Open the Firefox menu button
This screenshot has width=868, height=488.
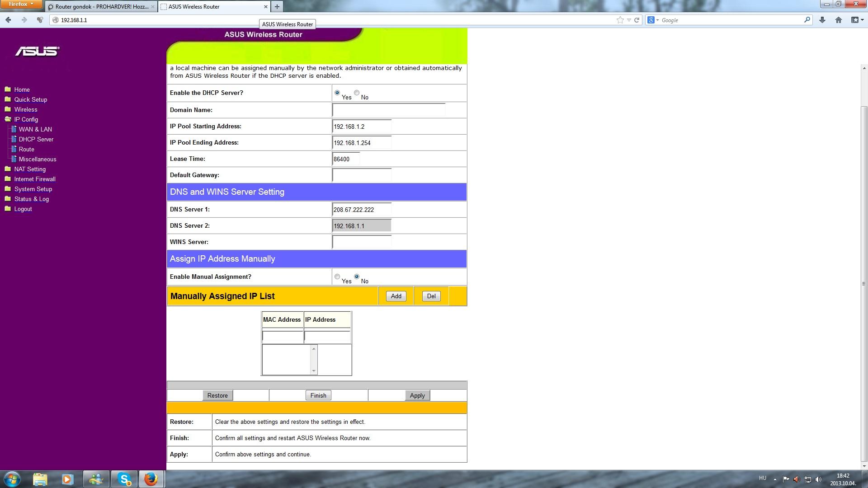pyautogui.click(x=21, y=4)
